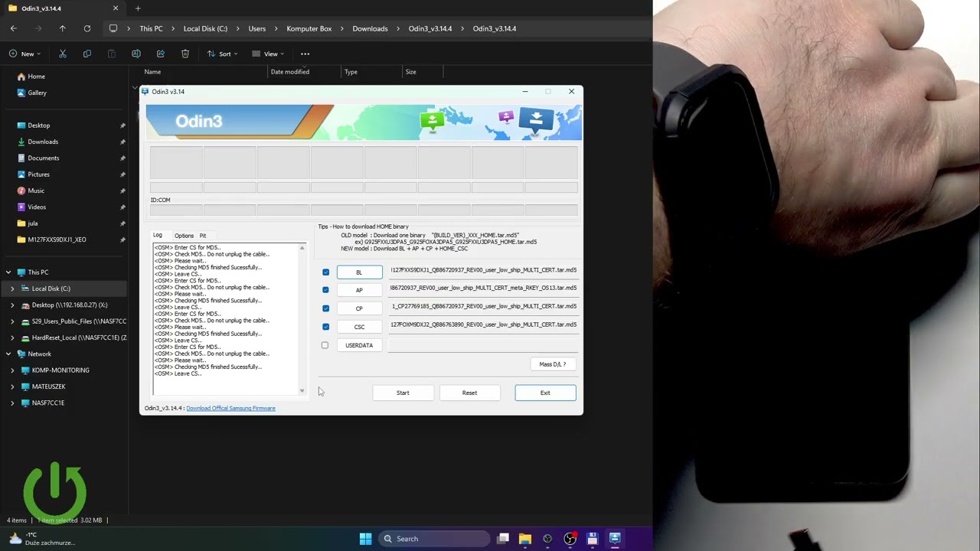Click the Start button in Odin
The image size is (980, 551).
click(x=403, y=393)
